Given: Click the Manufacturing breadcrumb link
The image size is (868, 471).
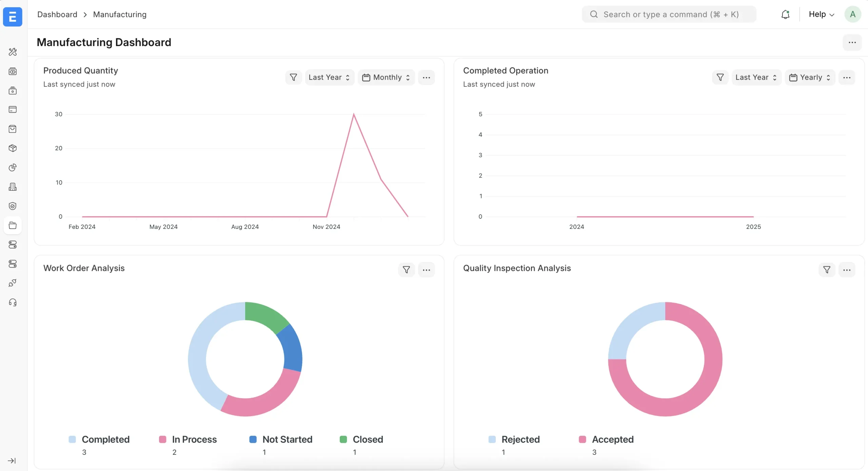Looking at the screenshot, I should (x=120, y=14).
